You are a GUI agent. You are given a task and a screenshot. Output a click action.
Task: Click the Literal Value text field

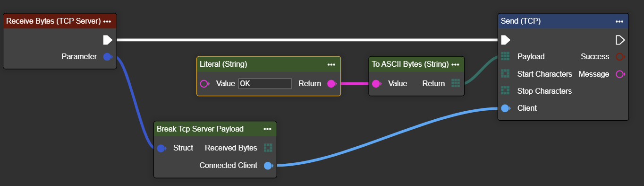click(x=265, y=83)
